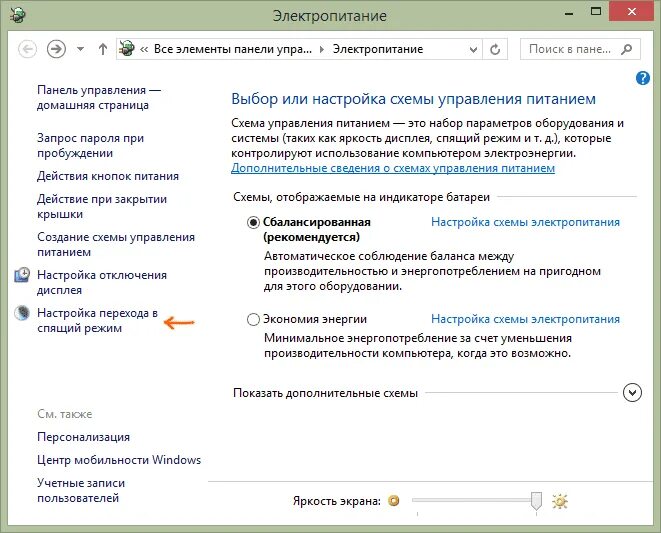Open 'Создание схемы управления питанием'
The width and height of the screenshot is (661, 533).
tap(116, 244)
